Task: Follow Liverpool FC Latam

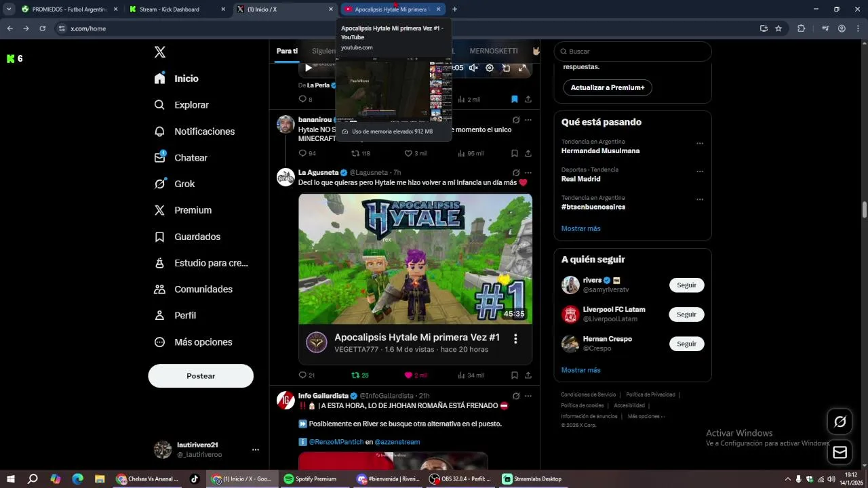Action: click(x=687, y=314)
